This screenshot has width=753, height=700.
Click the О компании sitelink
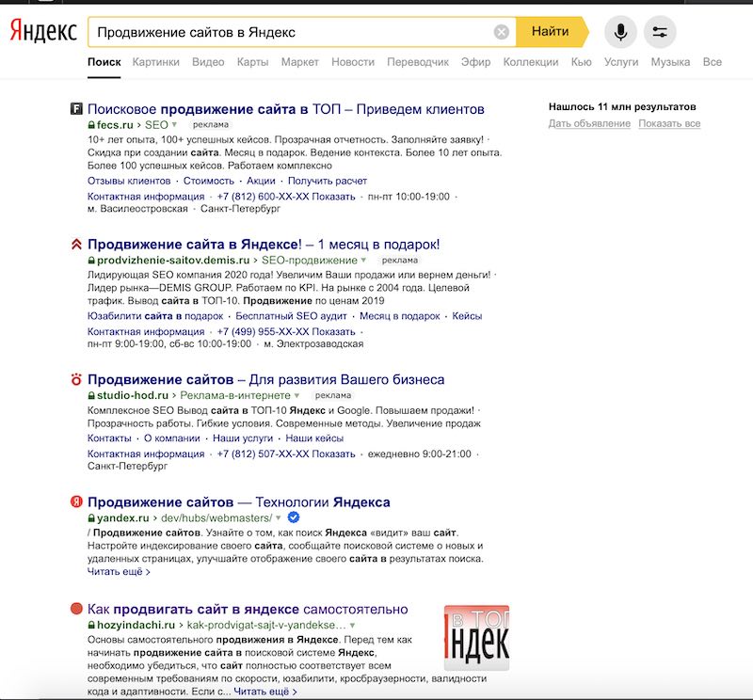click(172, 437)
